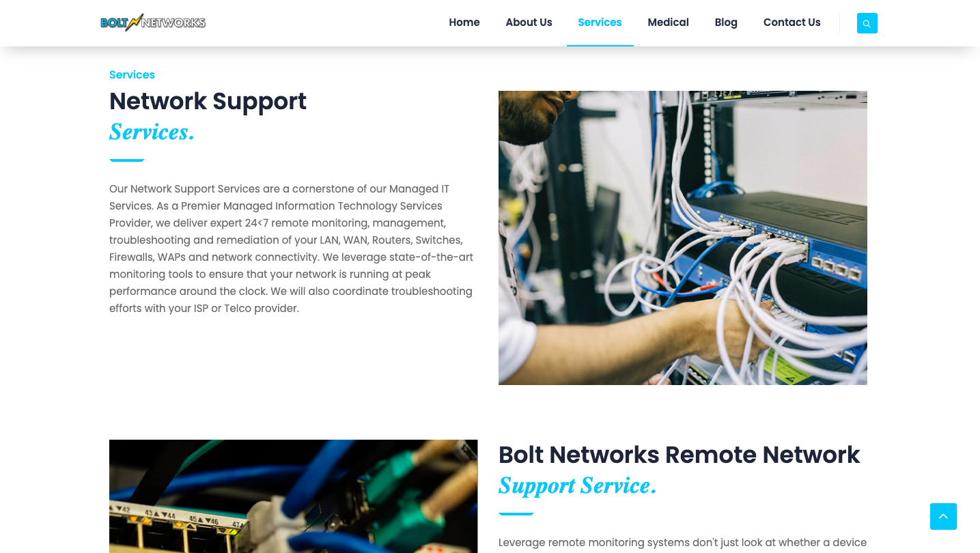980x553 pixels.
Task: Click the scroll-to-top arrow button
Action: point(943,517)
